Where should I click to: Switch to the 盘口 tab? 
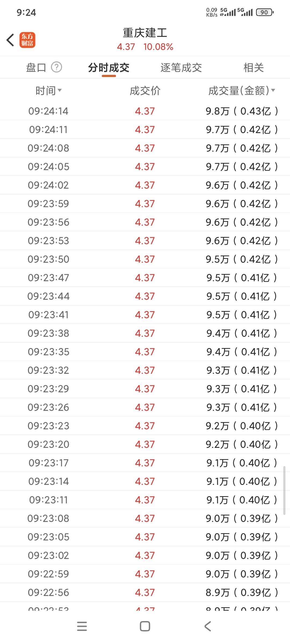click(36, 67)
